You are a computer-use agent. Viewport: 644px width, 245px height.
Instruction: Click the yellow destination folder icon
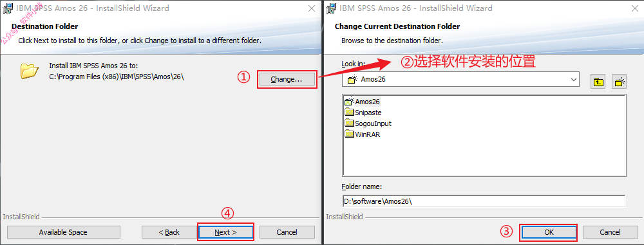click(x=29, y=71)
